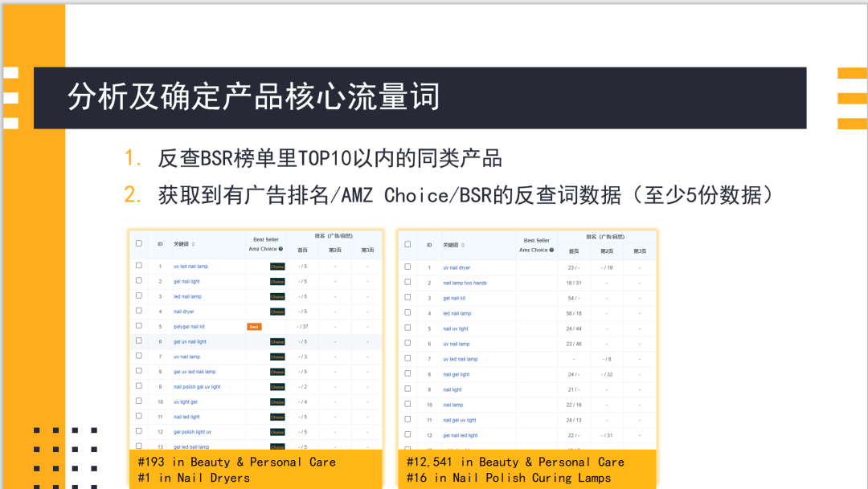Select the Choice badge for uv led nail lamp
868x489 pixels.
pyautogui.click(x=278, y=267)
